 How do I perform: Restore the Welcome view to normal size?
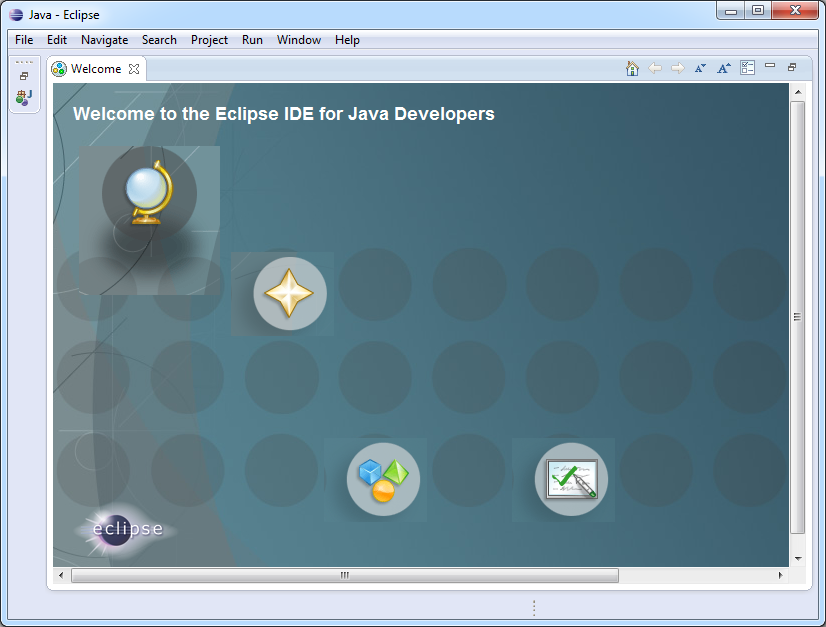pyautogui.click(x=792, y=67)
